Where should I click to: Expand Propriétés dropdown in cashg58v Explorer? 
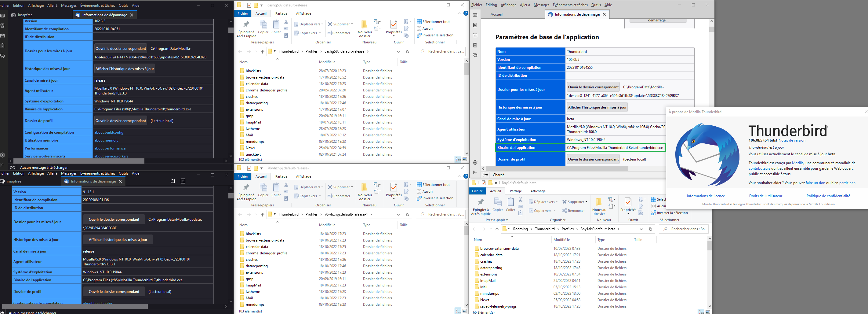tap(394, 35)
